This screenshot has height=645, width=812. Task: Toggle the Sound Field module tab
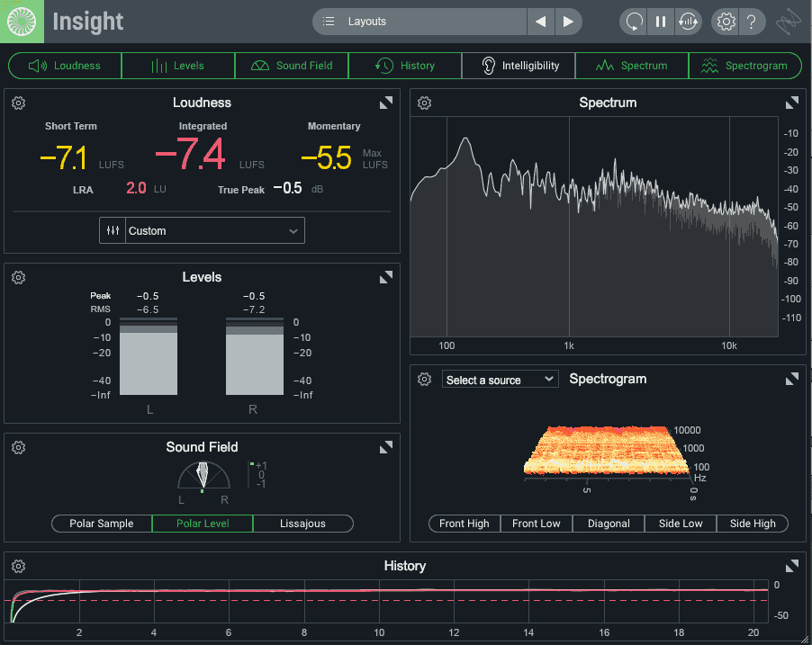coord(292,66)
